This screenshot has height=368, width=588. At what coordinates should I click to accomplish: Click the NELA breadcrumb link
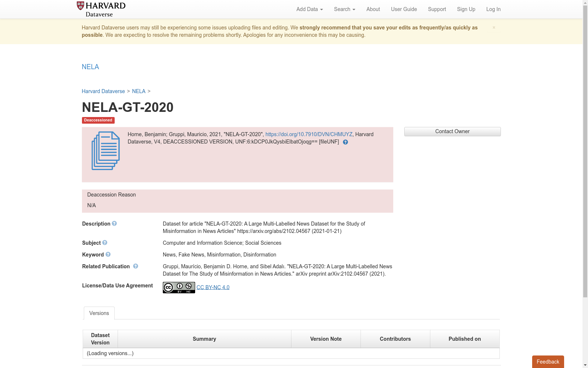(x=139, y=91)
